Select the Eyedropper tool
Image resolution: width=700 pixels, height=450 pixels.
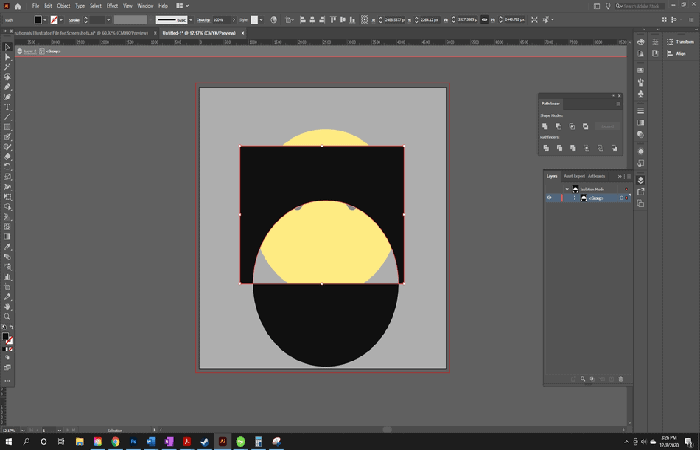point(7,247)
